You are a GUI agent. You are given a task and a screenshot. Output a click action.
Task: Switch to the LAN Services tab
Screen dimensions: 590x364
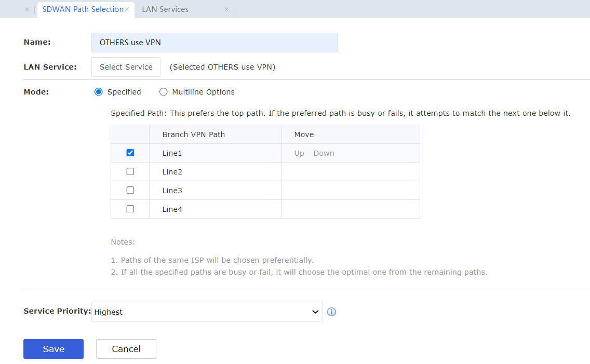tap(165, 9)
